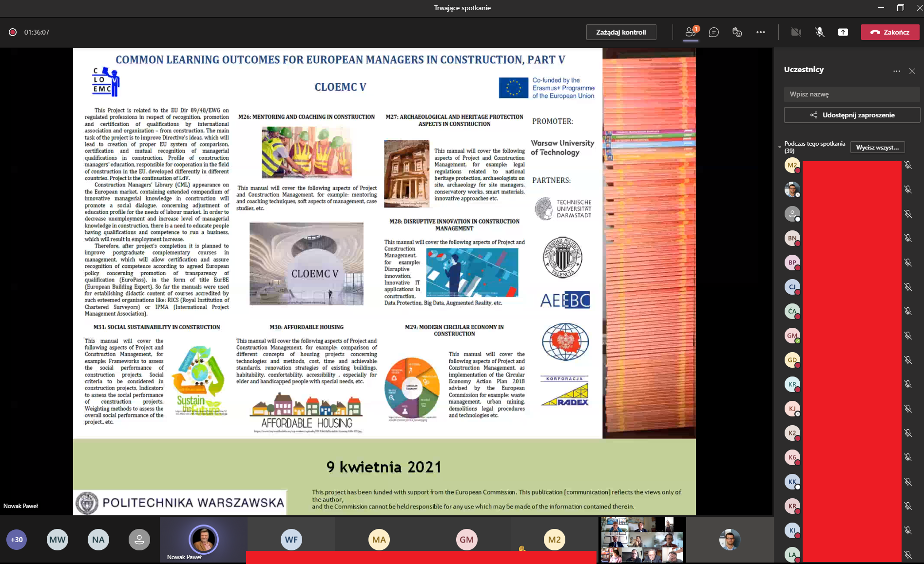This screenshot has height=564, width=924.
Task: Click the generic person avatar in bottom strip
Action: point(139,540)
